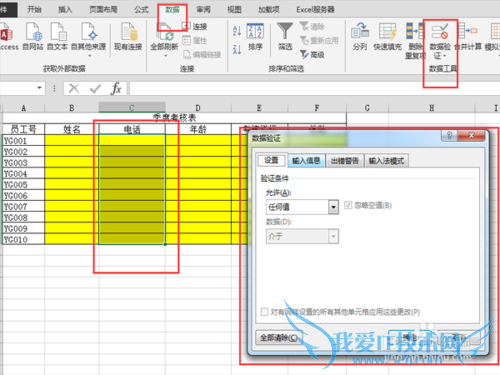Click cell YG005

click(x=23, y=185)
